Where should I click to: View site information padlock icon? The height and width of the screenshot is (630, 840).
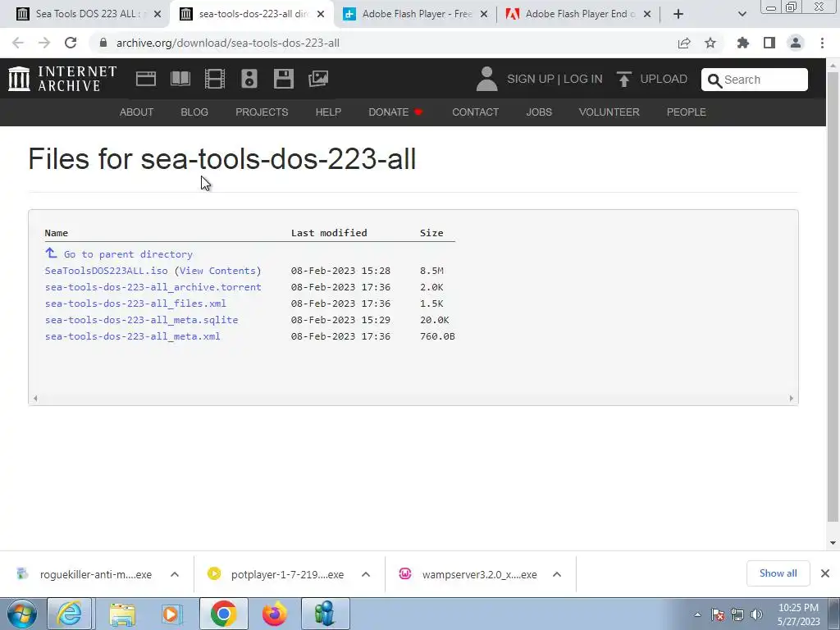tap(103, 43)
